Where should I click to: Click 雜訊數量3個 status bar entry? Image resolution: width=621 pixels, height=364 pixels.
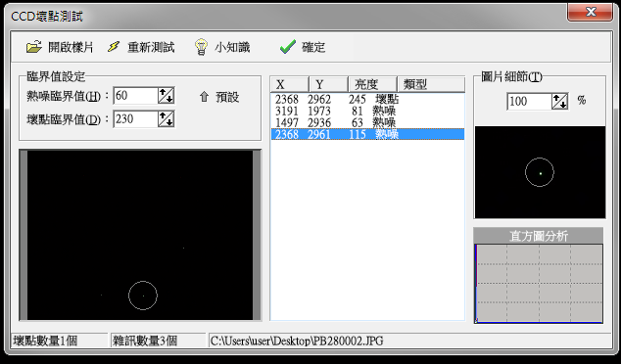(158, 341)
